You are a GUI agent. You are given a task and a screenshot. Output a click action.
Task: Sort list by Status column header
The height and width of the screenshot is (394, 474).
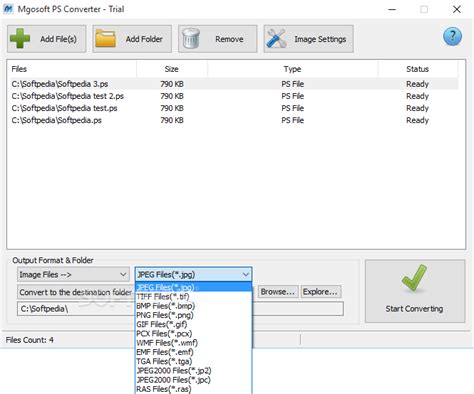(x=418, y=69)
